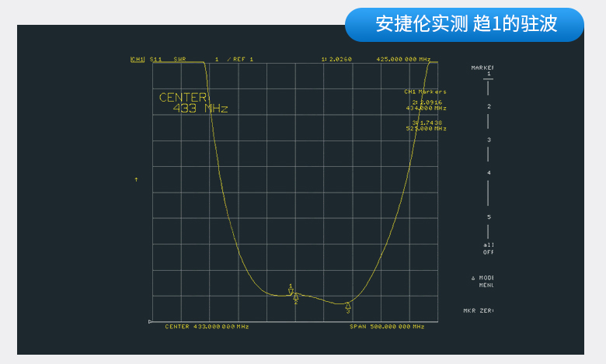Click the CH1 channel indicator label
This screenshot has width=606, height=364.
tap(138, 60)
